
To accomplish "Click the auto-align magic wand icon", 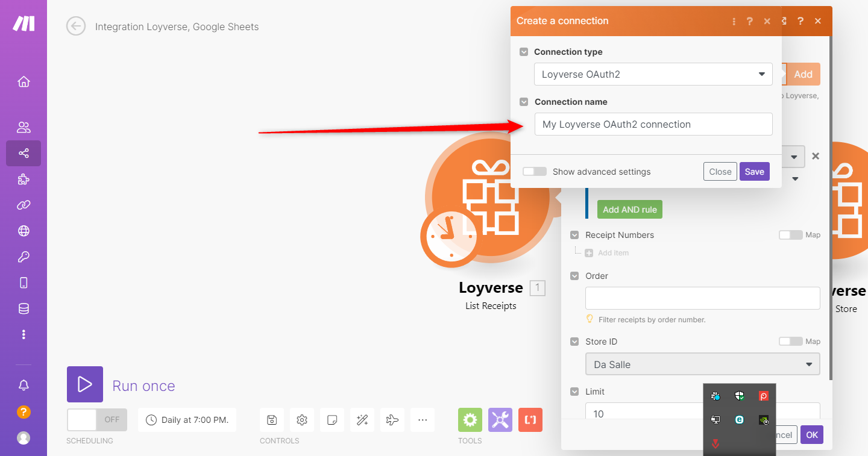I will (x=362, y=420).
